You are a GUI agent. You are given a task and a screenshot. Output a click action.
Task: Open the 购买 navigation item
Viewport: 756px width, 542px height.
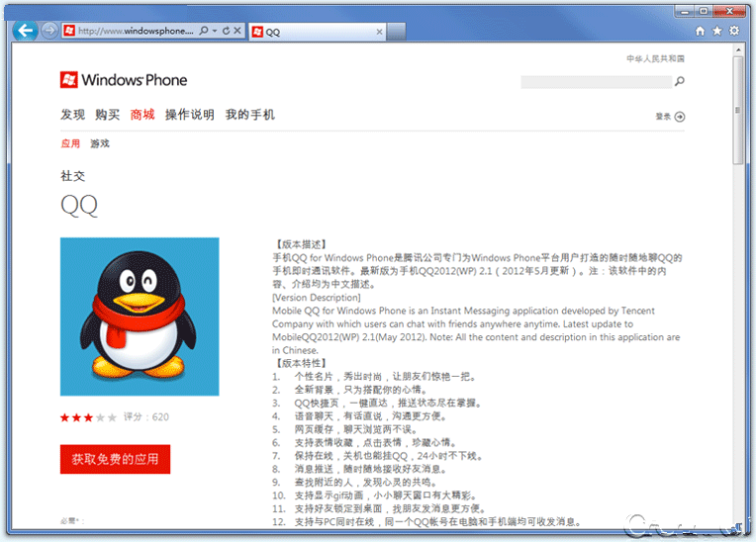tap(108, 115)
